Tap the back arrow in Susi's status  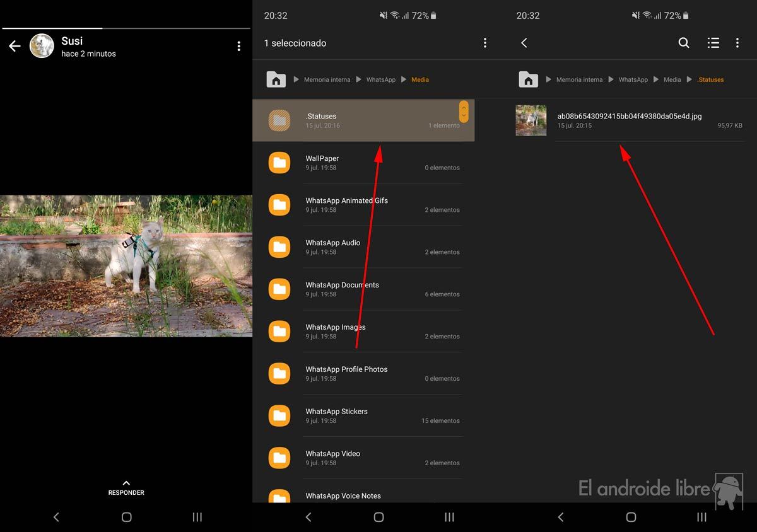(x=15, y=47)
